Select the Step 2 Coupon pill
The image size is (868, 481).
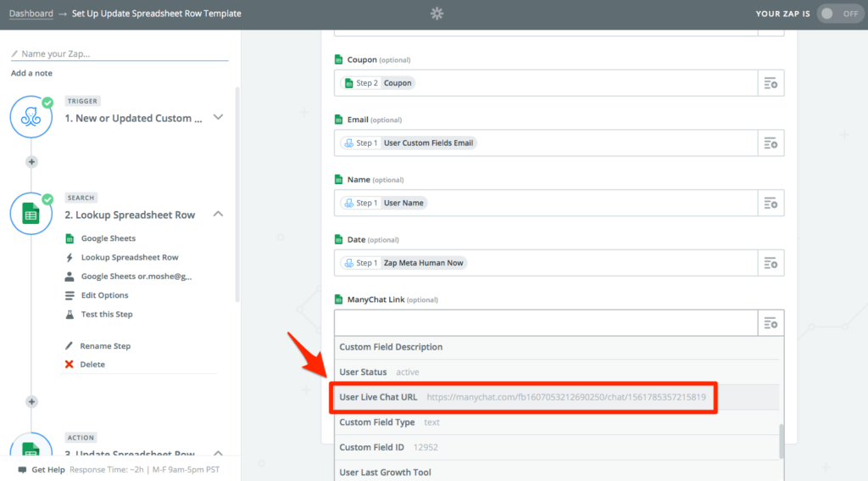tap(378, 83)
